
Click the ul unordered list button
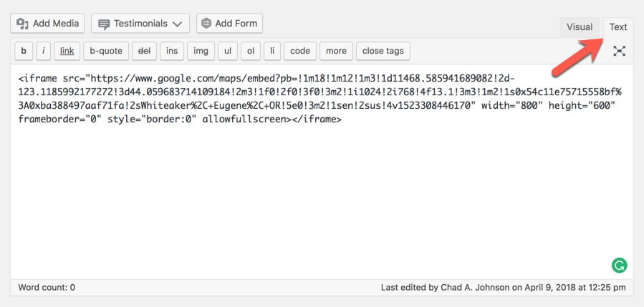pyautogui.click(x=228, y=51)
